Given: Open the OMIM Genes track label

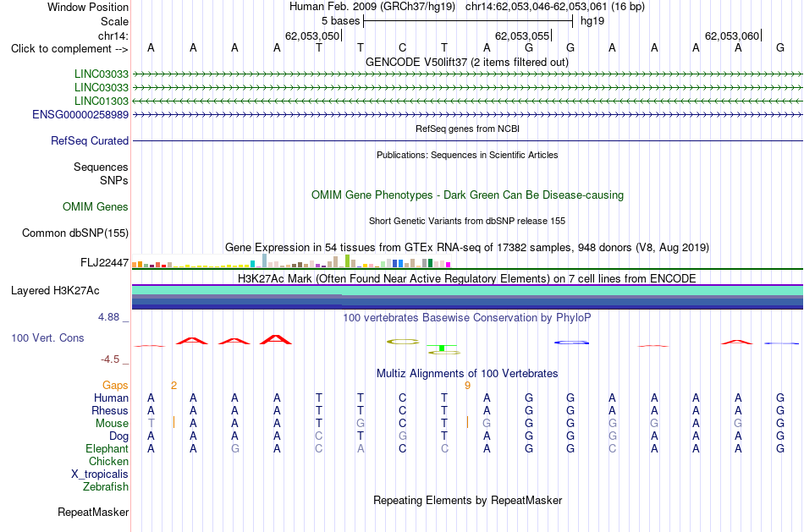Looking at the screenshot, I should (x=96, y=206).
